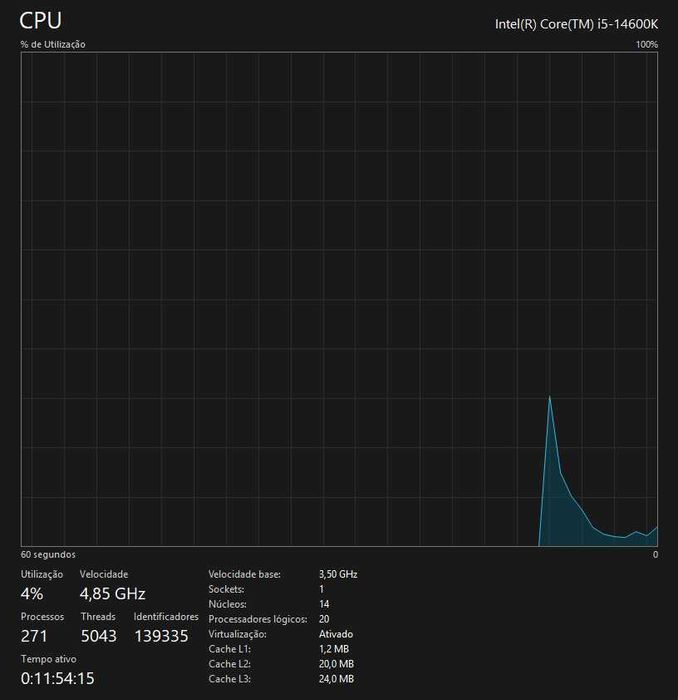Click the Cache L1 1,2 MB value

(x=334, y=649)
